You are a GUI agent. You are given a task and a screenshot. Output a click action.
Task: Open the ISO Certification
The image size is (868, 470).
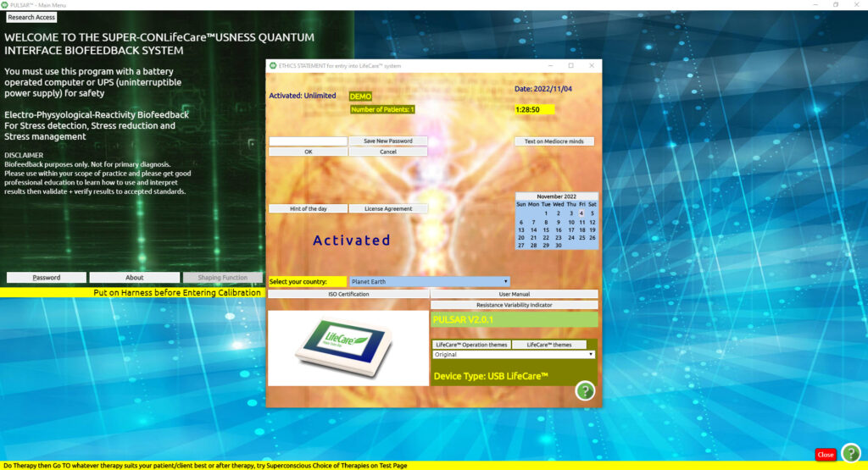click(348, 294)
